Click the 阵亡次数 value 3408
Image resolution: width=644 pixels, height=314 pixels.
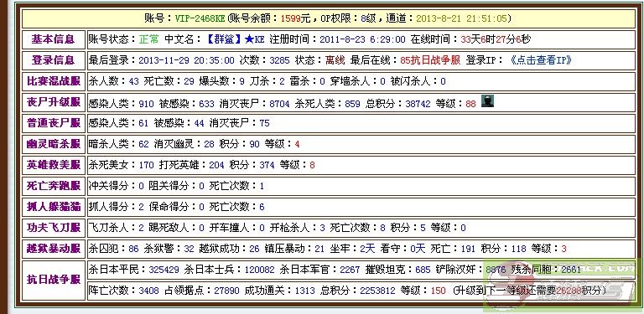(x=148, y=291)
